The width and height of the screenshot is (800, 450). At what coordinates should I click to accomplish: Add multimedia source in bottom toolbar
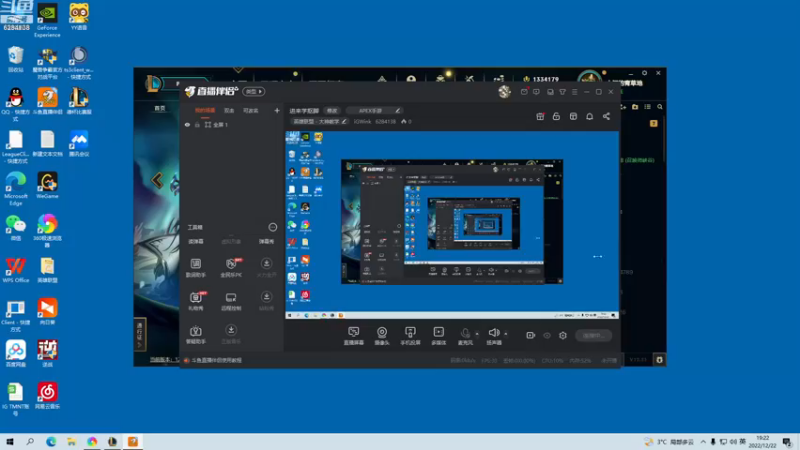tap(439, 336)
